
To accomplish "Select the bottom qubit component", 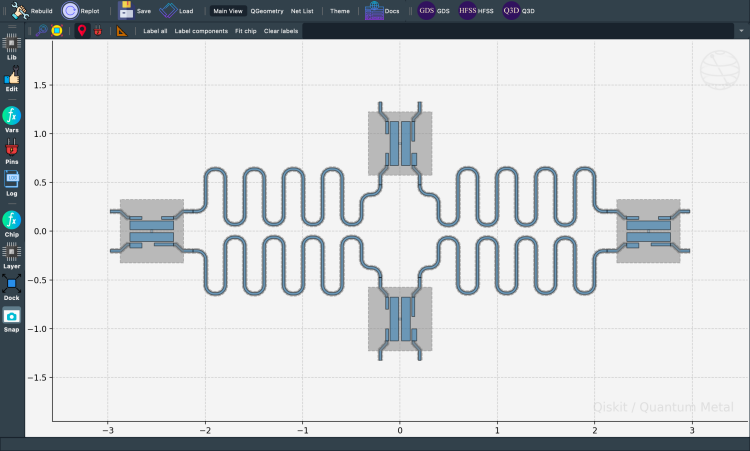I will click(x=400, y=319).
